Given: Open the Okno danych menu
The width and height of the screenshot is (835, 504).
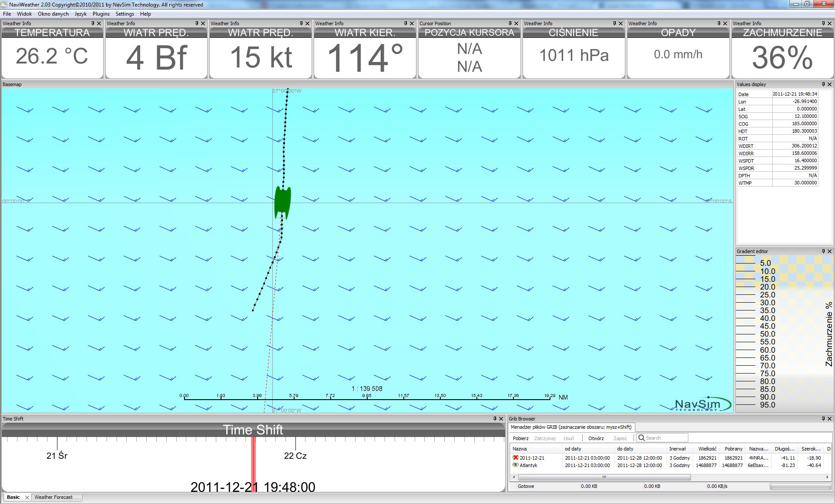Looking at the screenshot, I should [x=53, y=14].
